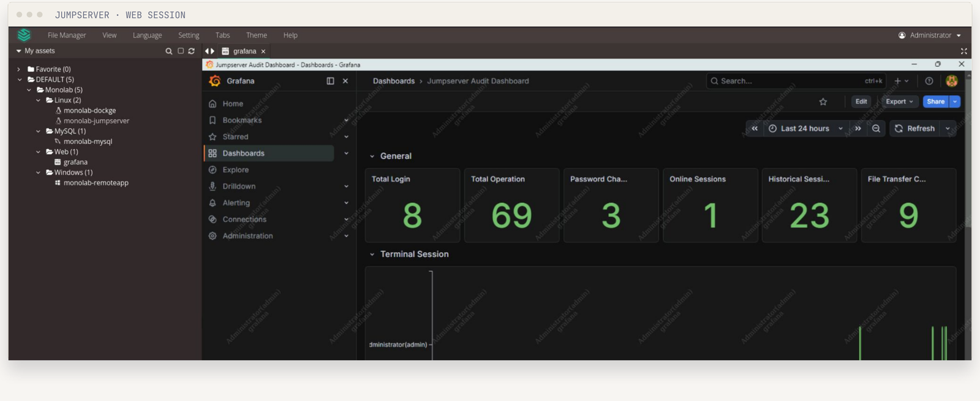Collapse the Terminal Session row

(372, 254)
